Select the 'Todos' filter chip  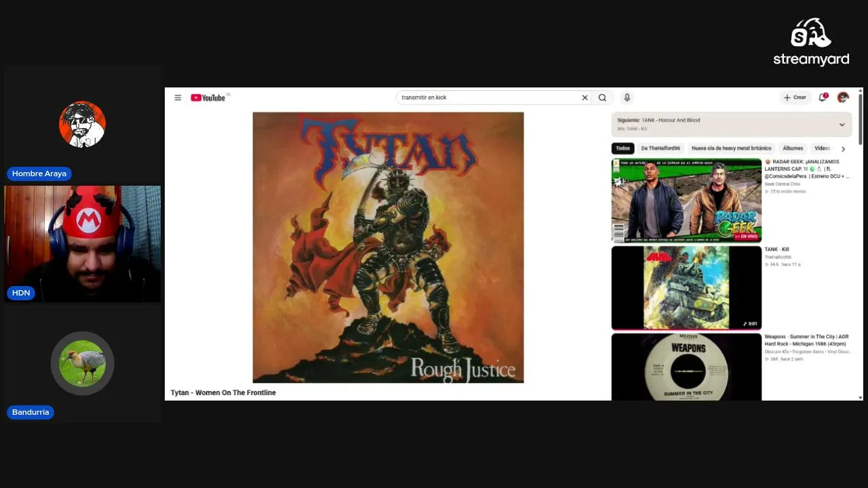623,148
